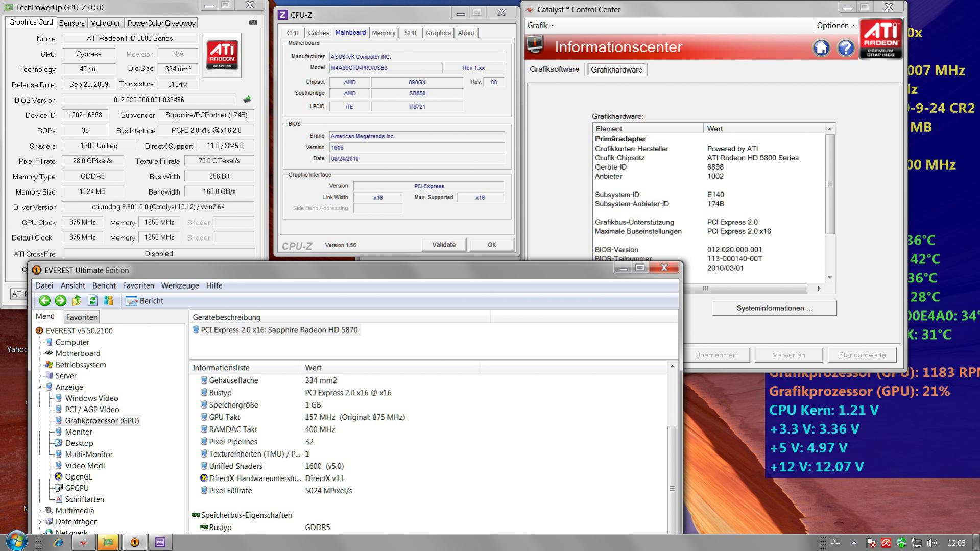Click OK in the CPU-Z window
This screenshot has height=551, width=980.
coord(492,245)
